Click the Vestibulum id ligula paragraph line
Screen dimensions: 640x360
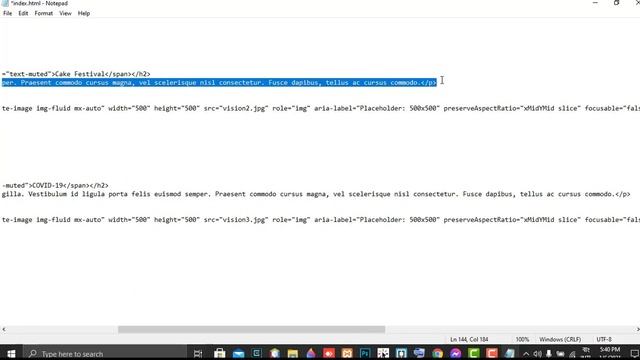316,194
